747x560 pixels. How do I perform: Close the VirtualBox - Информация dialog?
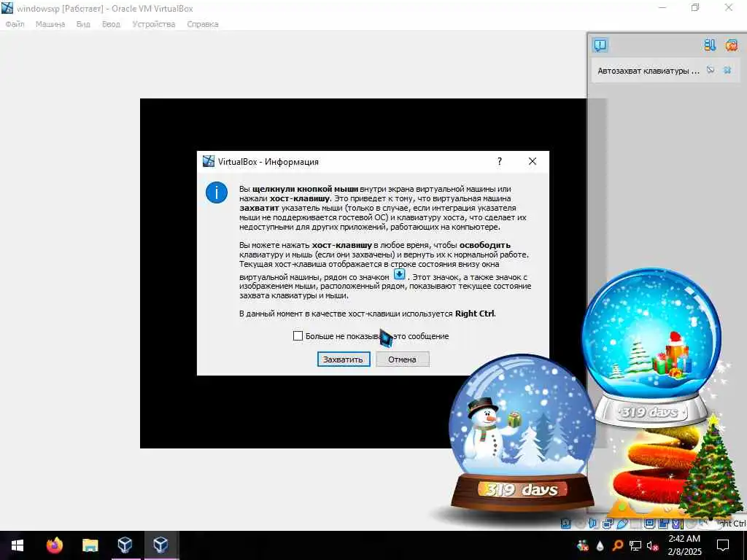point(532,161)
